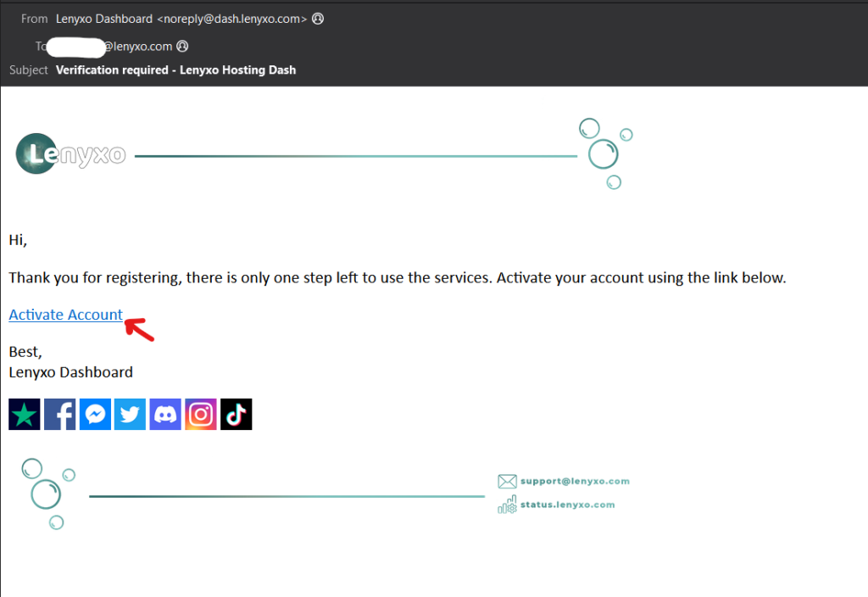
Task: Click the Lenyxo logo in header
Action: (71, 154)
